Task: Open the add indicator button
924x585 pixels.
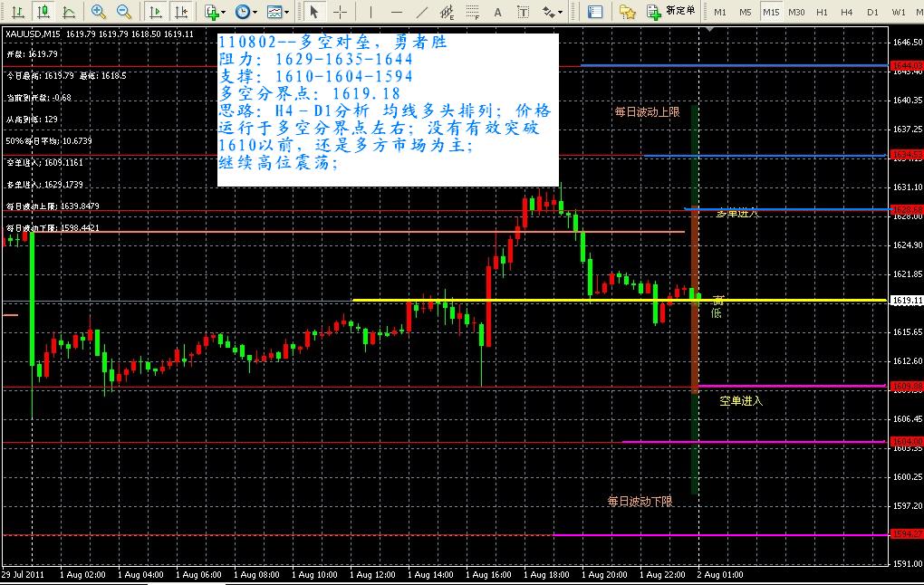Action: [211, 11]
